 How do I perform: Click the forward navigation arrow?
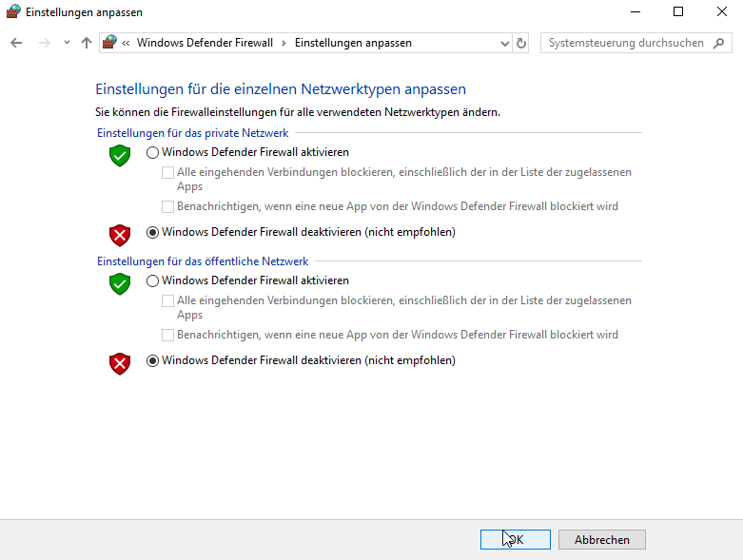pyautogui.click(x=44, y=43)
